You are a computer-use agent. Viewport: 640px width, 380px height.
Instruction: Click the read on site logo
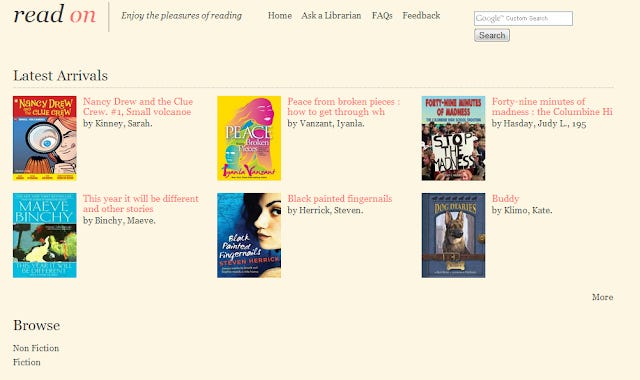tap(55, 15)
